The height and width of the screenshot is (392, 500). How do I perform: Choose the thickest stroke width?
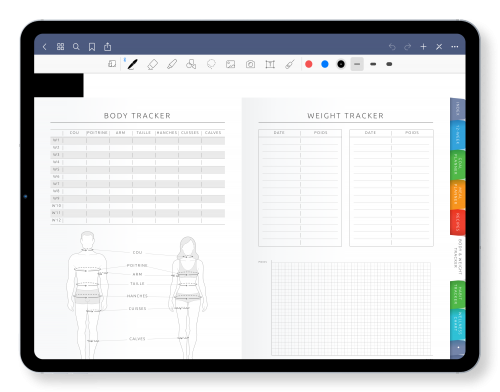click(389, 64)
